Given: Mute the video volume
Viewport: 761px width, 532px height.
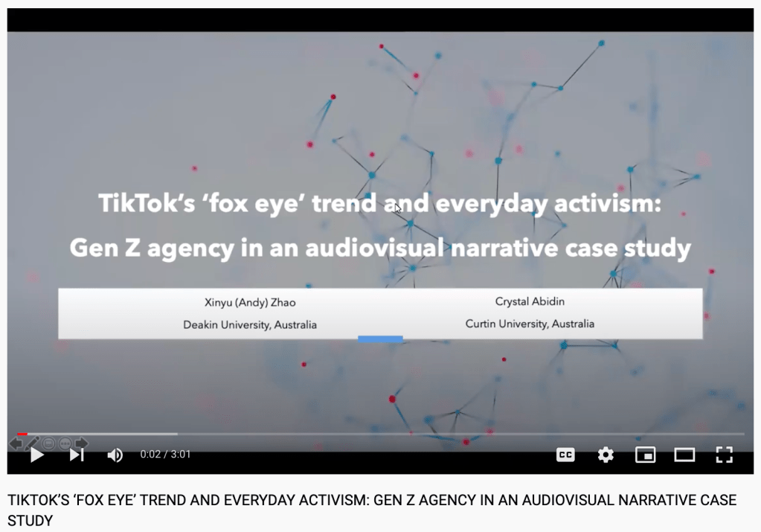Looking at the screenshot, I should [115, 455].
